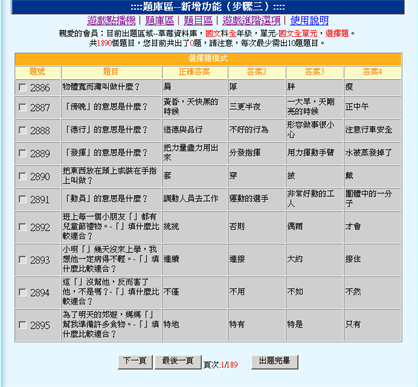Click the 題號 column header
The height and width of the screenshot is (387, 418).
[x=37, y=72]
